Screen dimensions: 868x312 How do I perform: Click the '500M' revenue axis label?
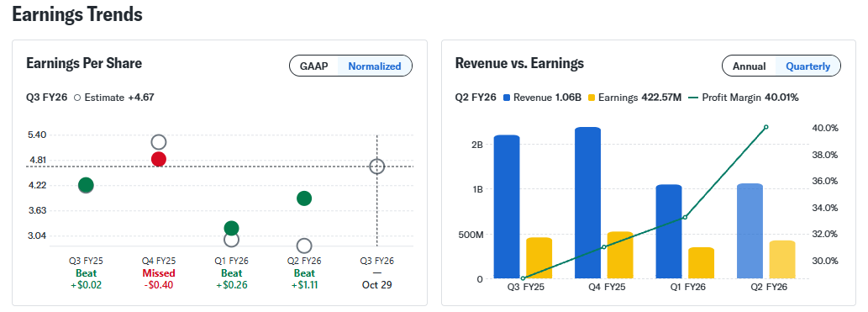[x=471, y=235]
